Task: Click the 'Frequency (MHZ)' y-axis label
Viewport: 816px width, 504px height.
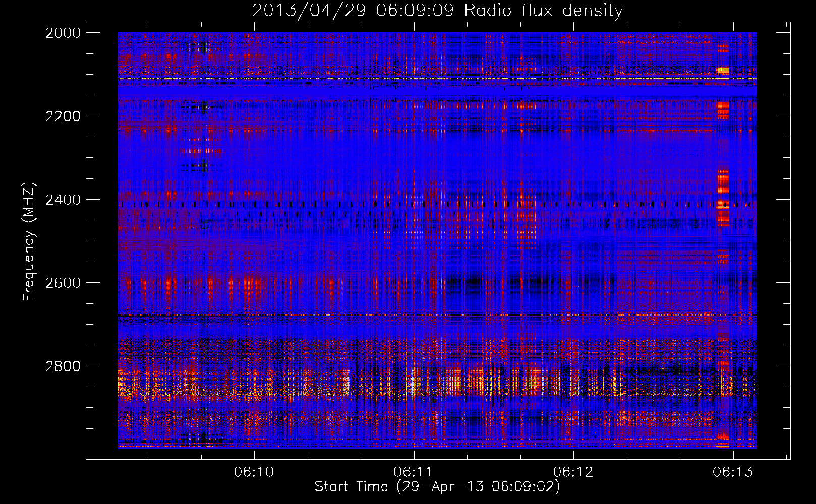Action: (29, 242)
